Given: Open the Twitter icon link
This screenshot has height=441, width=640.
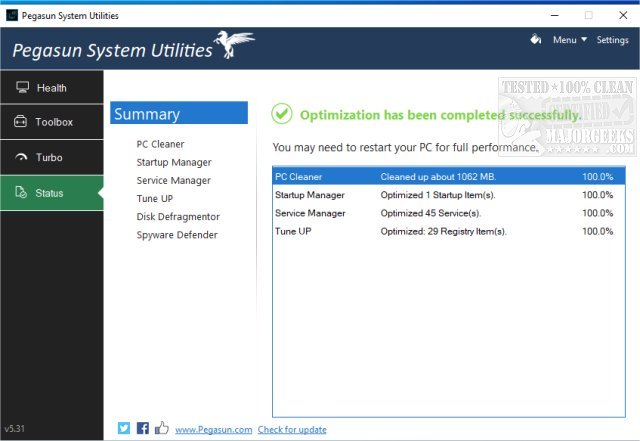Looking at the screenshot, I should (124, 428).
